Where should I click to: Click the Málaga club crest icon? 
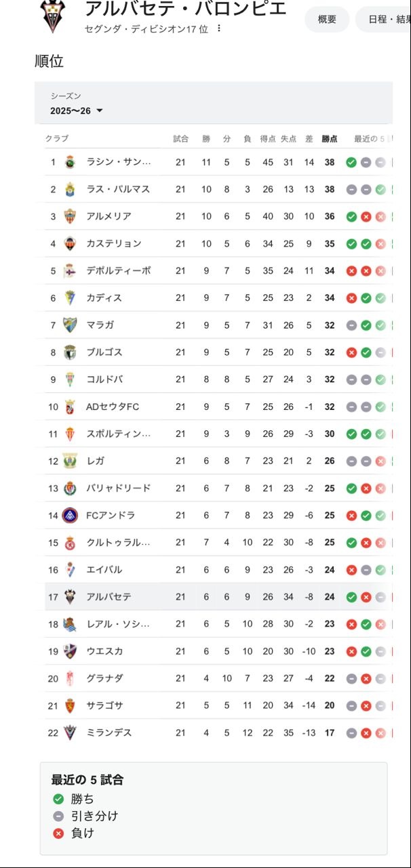click(70, 325)
